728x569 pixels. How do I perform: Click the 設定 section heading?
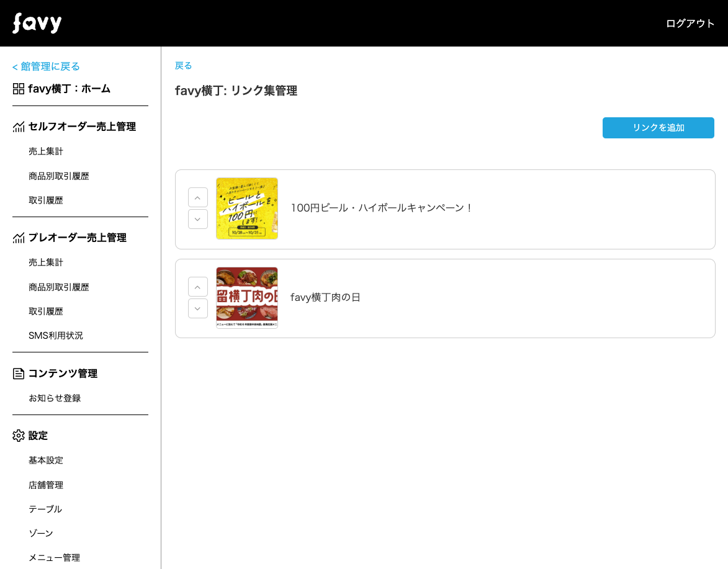click(x=38, y=436)
